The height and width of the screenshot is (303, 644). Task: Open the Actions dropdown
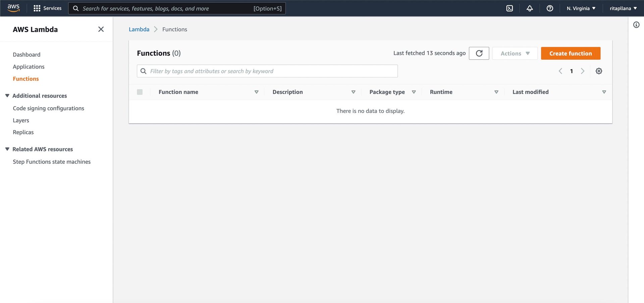(x=515, y=53)
